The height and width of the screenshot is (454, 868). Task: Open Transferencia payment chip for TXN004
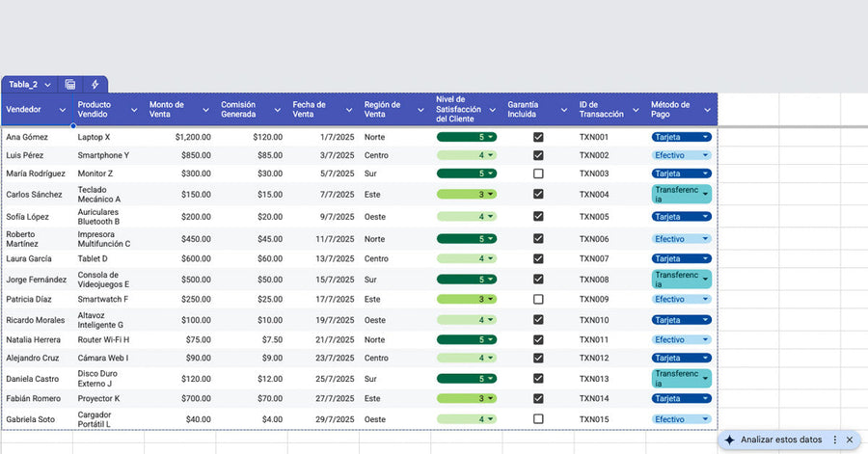click(682, 194)
